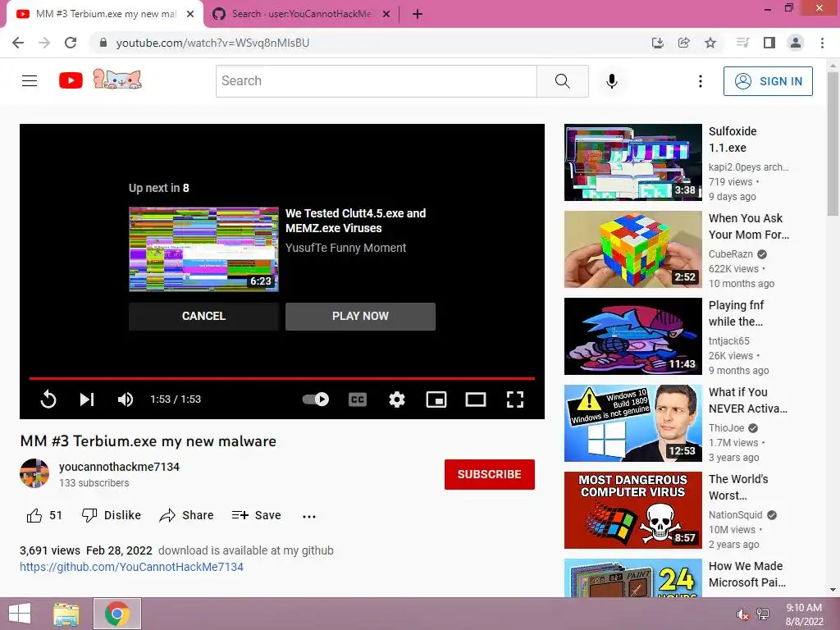Skip to the next video

(x=87, y=399)
